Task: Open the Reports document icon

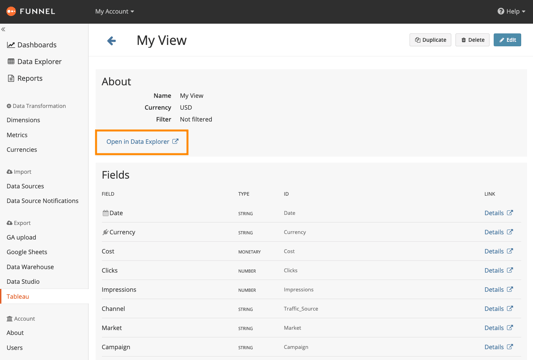Action: click(11, 78)
